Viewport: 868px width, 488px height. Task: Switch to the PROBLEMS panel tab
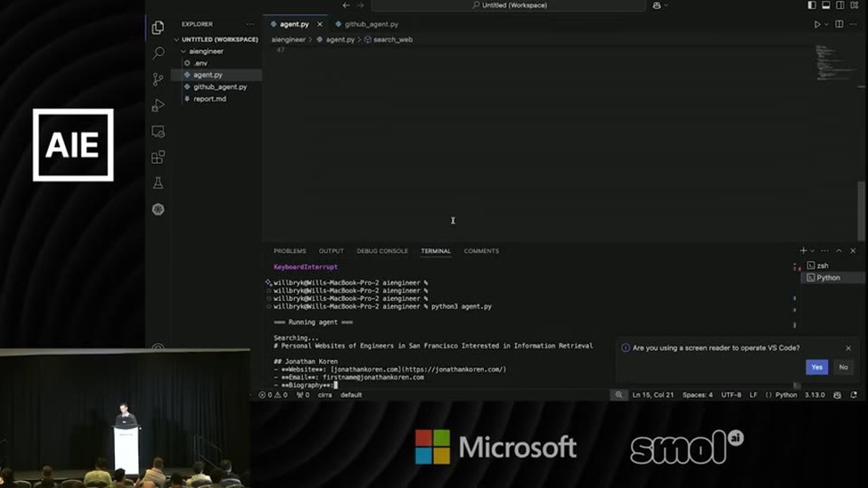[289, 251]
